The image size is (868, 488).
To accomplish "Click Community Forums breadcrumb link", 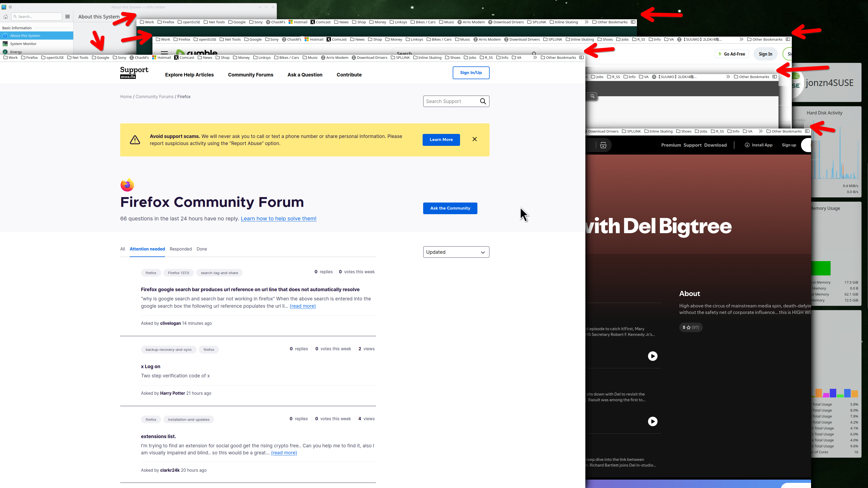I will tap(154, 97).
